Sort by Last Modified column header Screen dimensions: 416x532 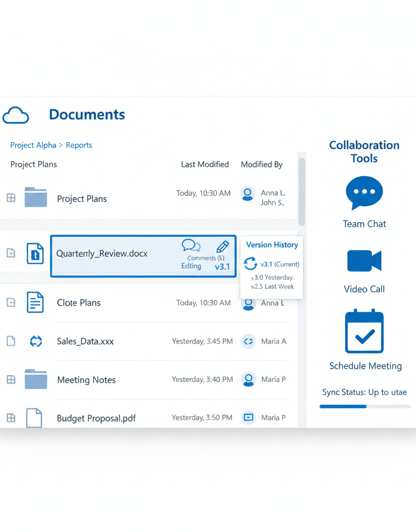[205, 165]
